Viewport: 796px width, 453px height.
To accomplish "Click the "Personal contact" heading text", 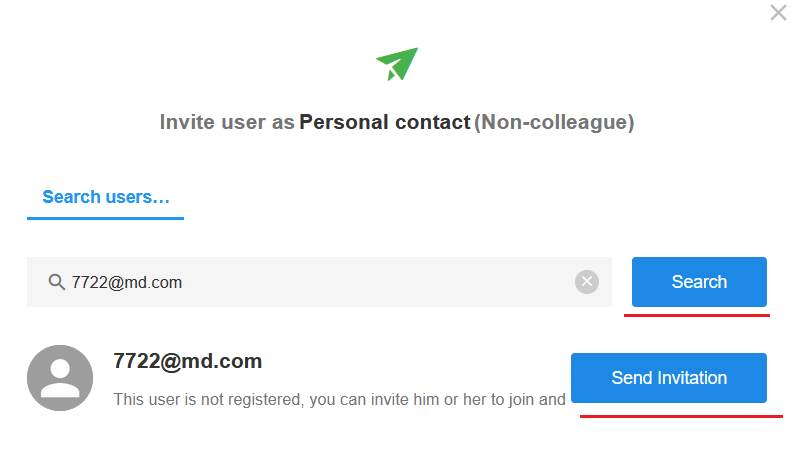I will [384, 123].
